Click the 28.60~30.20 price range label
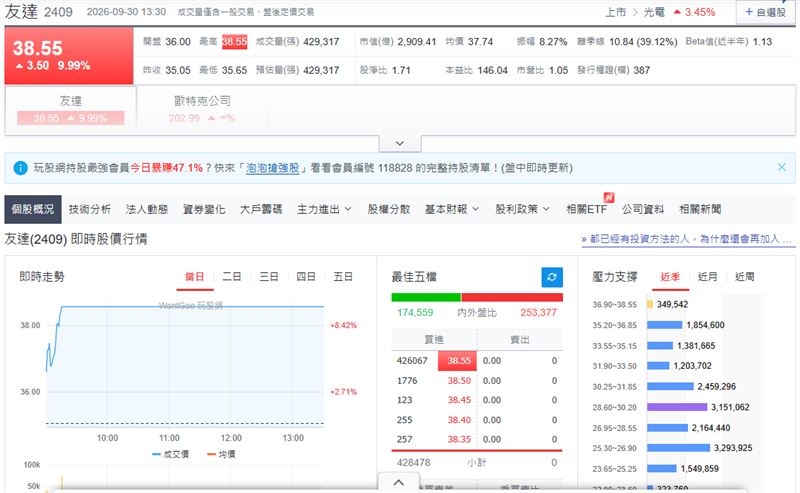 click(x=615, y=408)
